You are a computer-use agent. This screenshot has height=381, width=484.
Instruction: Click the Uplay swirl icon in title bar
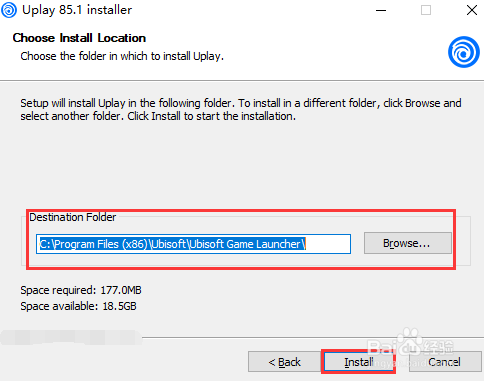coord(9,10)
